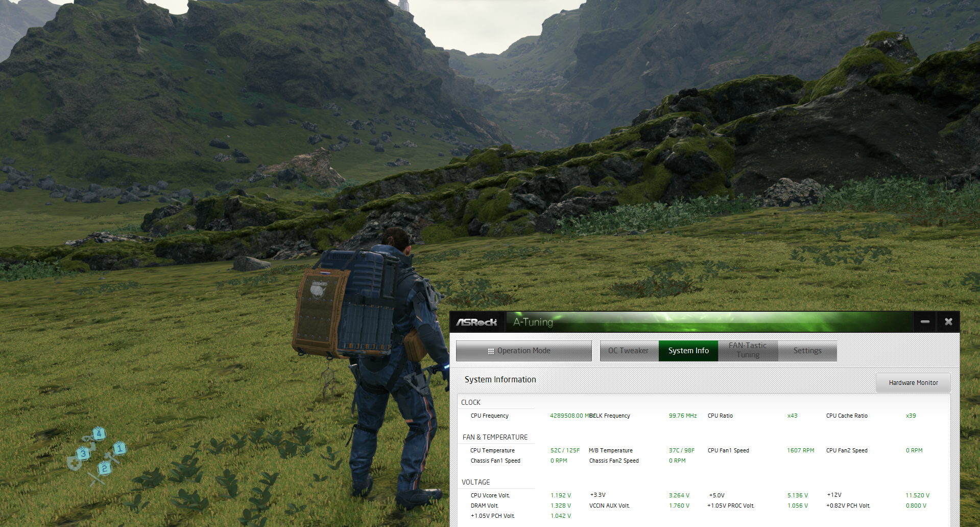This screenshot has width=980, height=527.
Task: Click the +1.05V PCH Volt. label
Action: pyautogui.click(x=493, y=516)
